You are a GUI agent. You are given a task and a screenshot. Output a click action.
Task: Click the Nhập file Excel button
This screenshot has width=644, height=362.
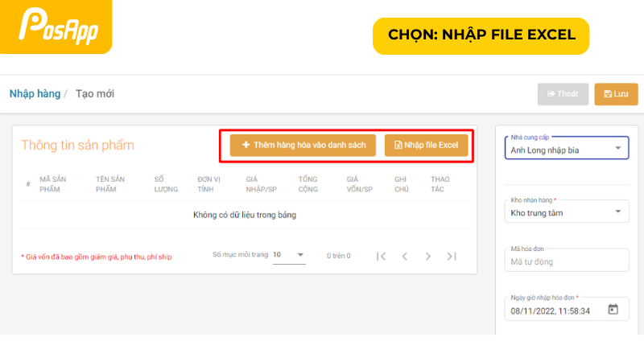click(426, 146)
